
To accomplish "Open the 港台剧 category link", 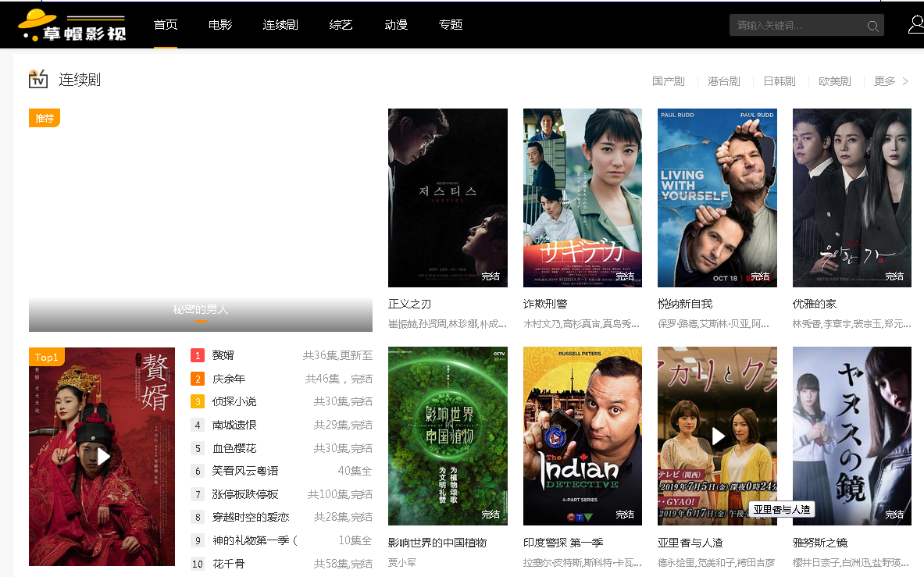I will coord(723,81).
